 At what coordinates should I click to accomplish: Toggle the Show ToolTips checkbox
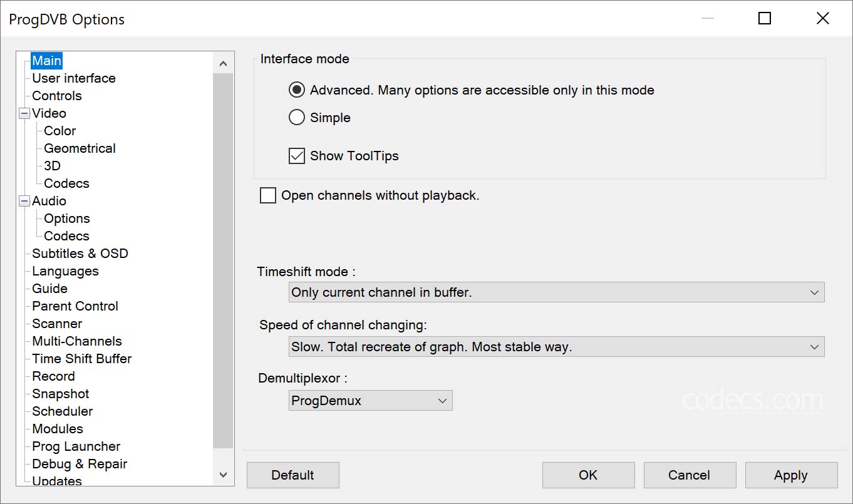pos(297,156)
